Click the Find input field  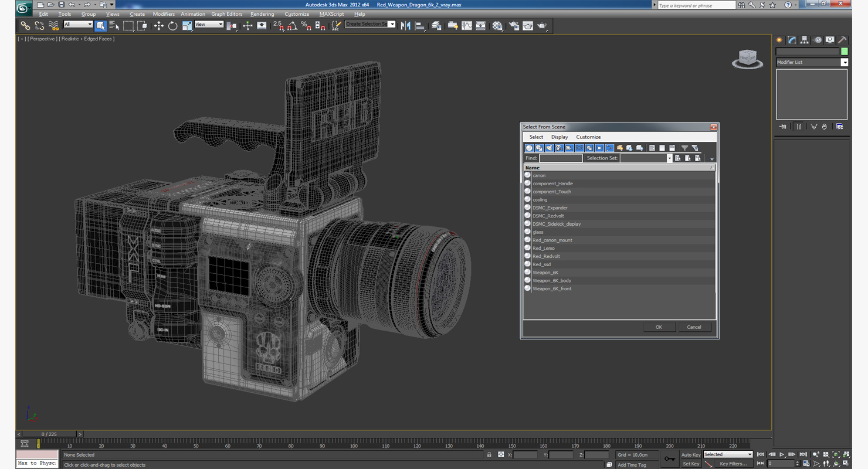(x=561, y=158)
